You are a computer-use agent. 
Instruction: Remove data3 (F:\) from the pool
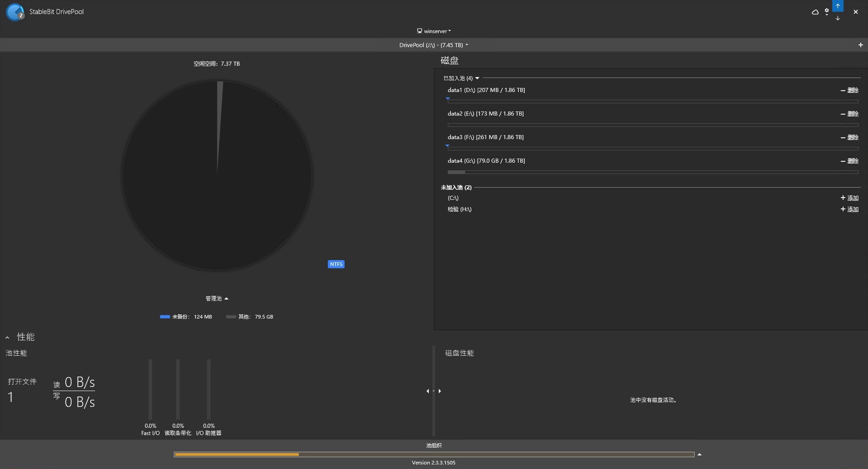click(x=849, y=137)
